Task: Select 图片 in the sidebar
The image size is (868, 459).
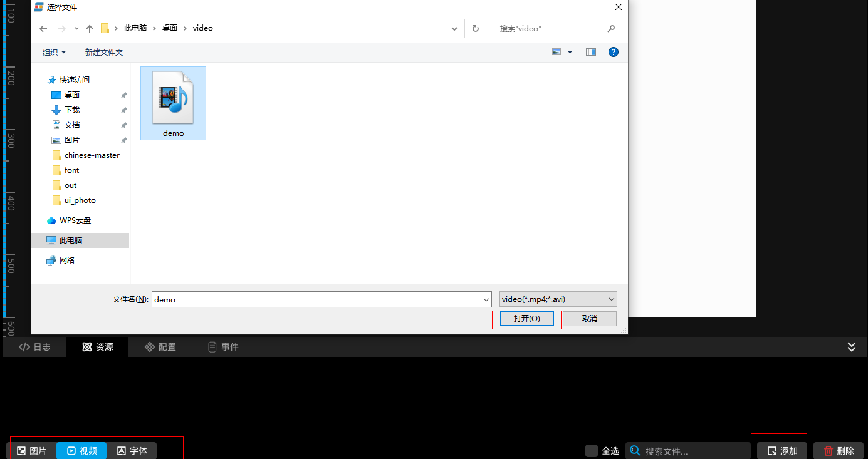Action: pos(72,140)
